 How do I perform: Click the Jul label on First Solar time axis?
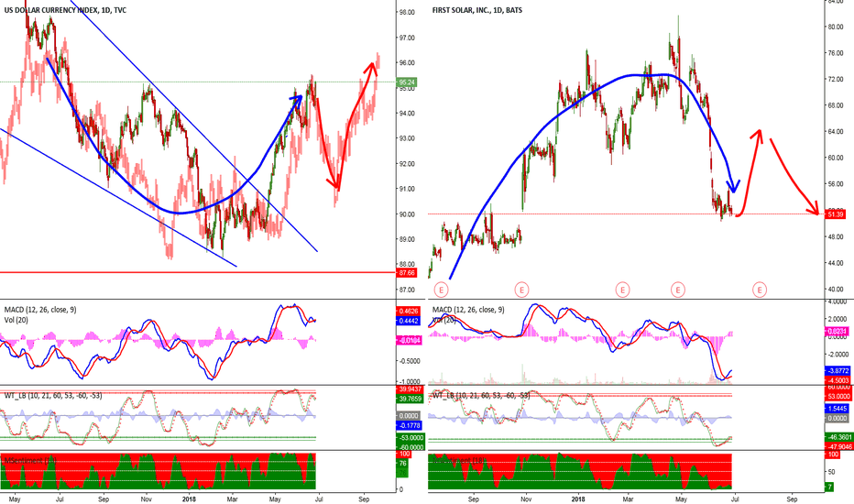[x=735, y=499]
